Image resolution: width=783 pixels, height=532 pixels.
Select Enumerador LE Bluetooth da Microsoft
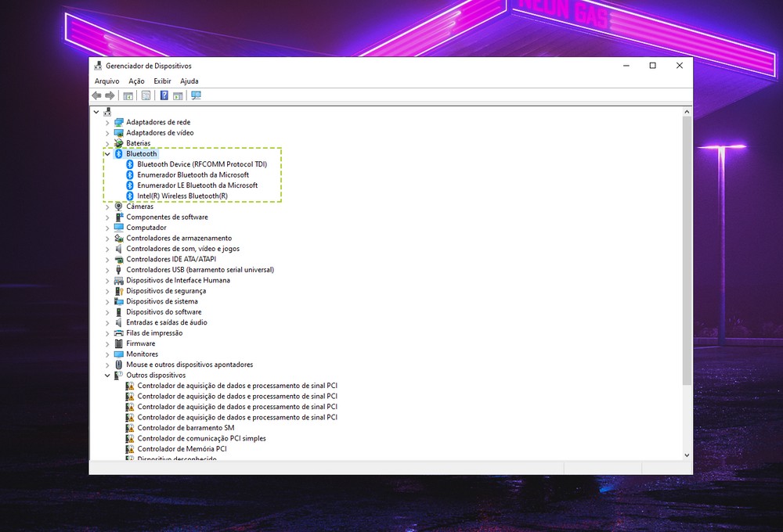(197, 185)
